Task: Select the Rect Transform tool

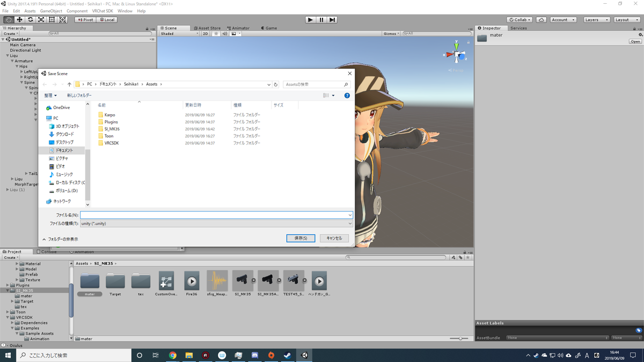Action: (x=52, y=20)
